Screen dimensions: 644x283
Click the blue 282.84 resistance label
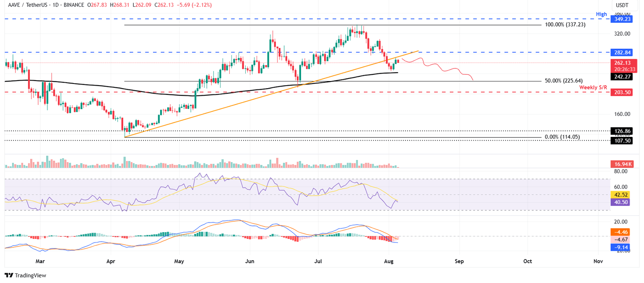pos(622,52)
